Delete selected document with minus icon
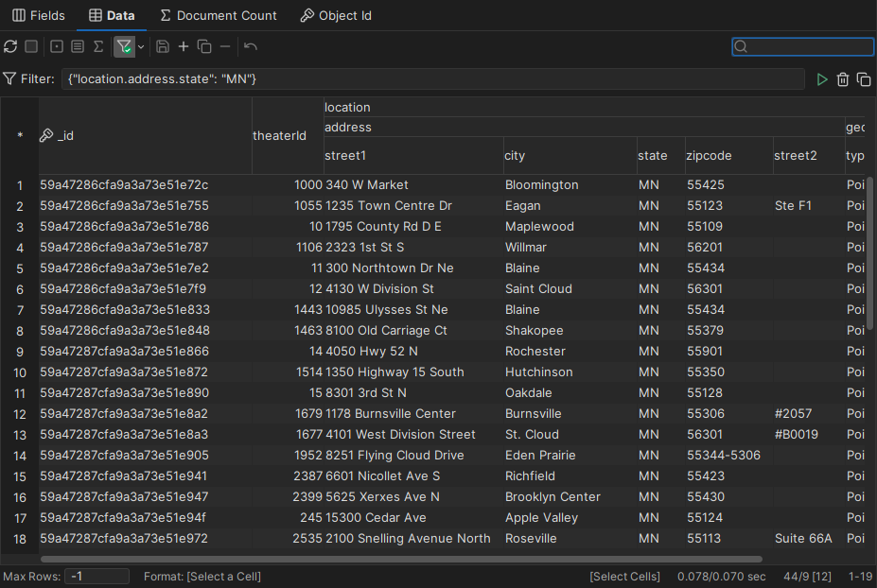Viewport: 877px width, 588px height. pyautogui.click(x=225, y=46)
